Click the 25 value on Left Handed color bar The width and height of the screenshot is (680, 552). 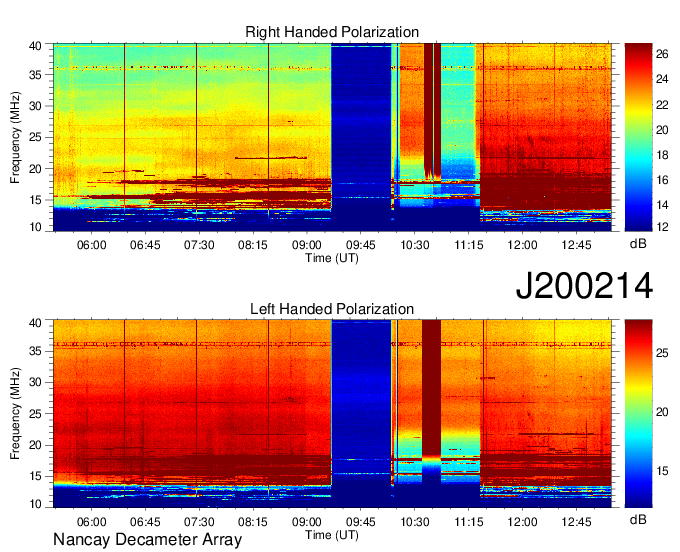(x=662, y=353)
